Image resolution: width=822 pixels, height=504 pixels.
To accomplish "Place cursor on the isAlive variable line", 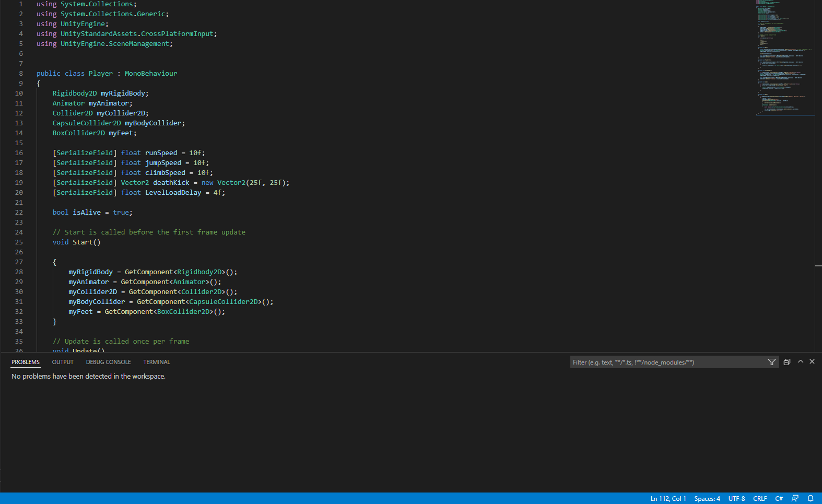I will tap(87, 213).
